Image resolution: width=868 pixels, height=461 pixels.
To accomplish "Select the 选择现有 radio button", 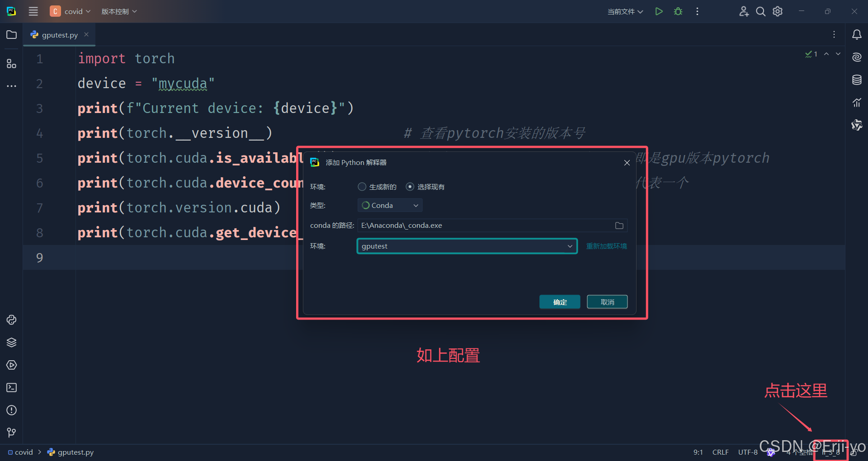I will point(410,186).
